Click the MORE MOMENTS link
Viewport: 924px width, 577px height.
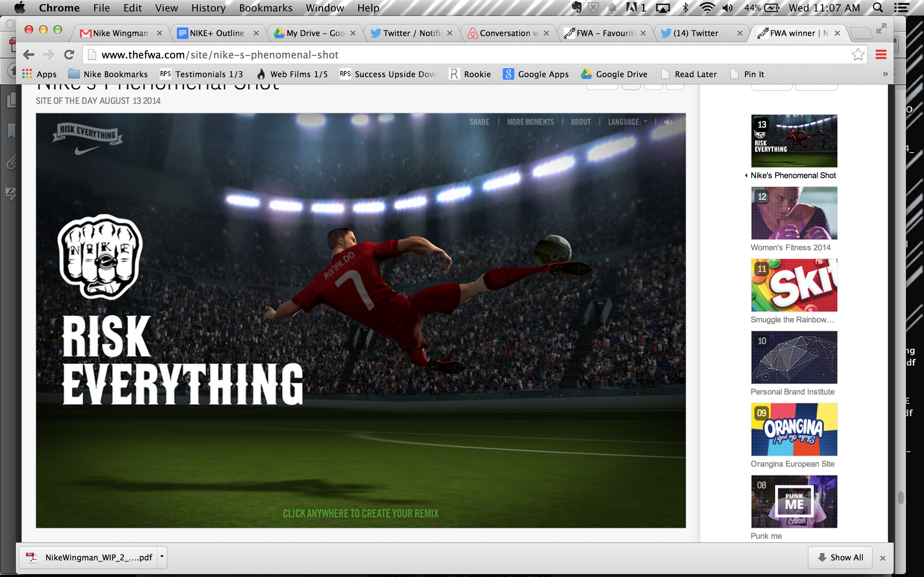(530, 122)
